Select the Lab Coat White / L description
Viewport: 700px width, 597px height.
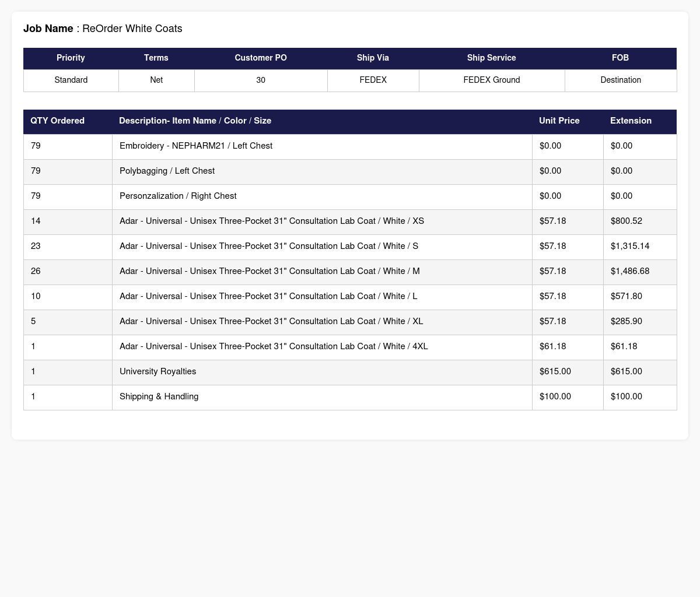[268, 296]
